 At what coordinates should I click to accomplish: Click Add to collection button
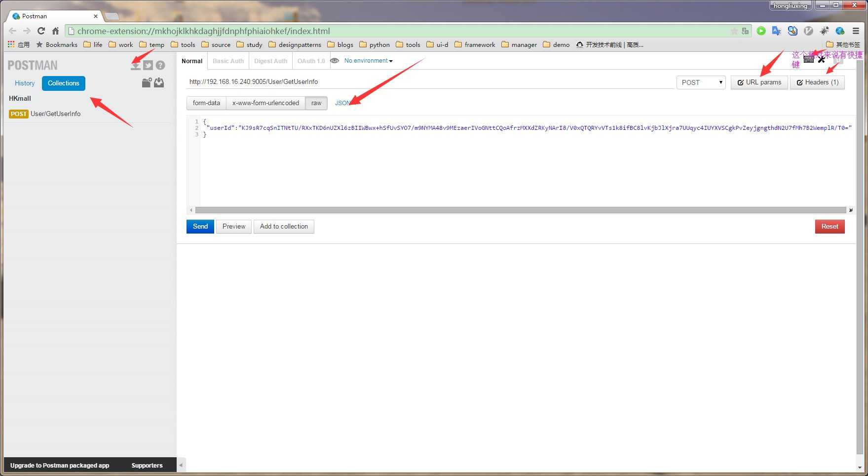pos(284,227)
